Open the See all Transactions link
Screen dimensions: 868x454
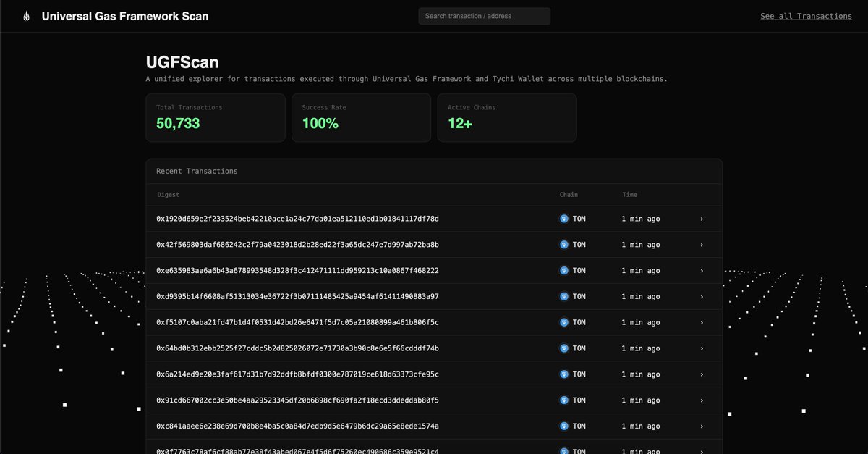806,16
